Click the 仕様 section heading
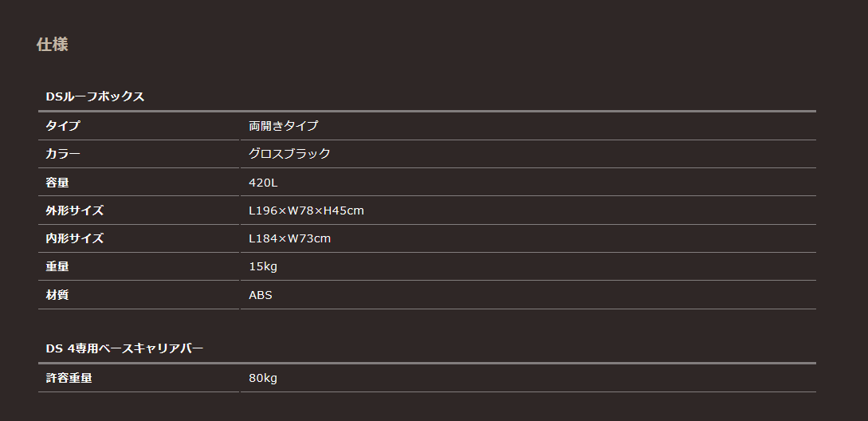This screenshot has height=421, width=868. [x=52, y=45]
